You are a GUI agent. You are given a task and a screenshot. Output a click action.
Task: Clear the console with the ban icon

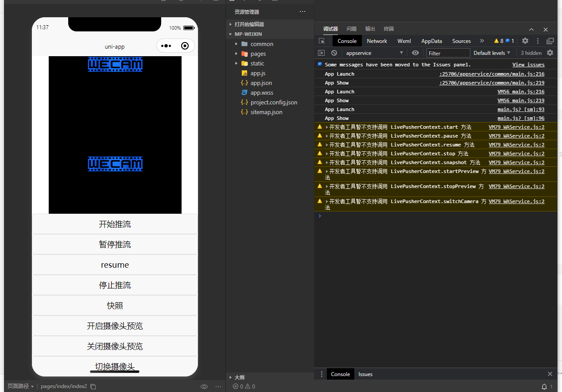click(x=334, y=53)
